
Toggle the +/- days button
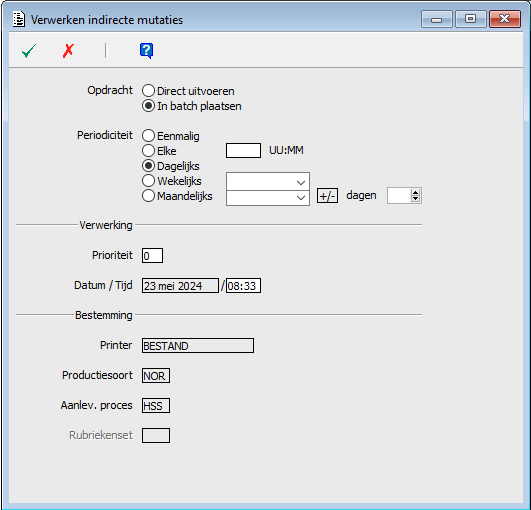[x=327, y=196]
